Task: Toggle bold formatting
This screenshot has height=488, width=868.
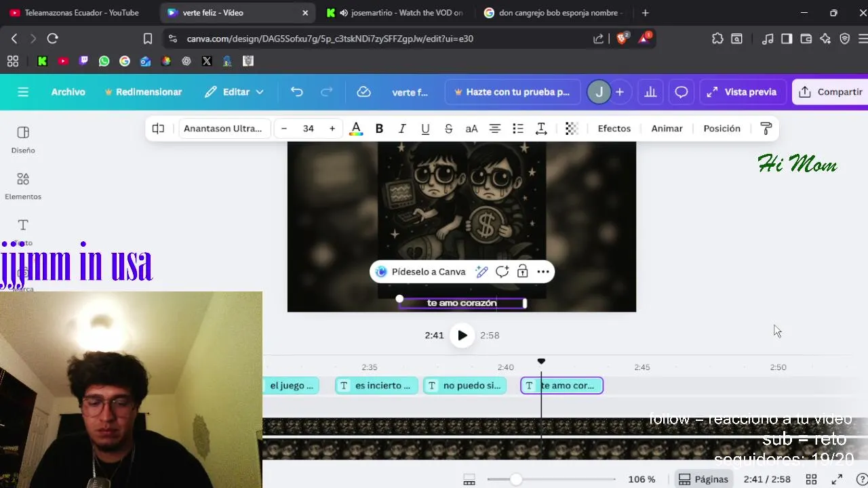Action: [379, 128]
